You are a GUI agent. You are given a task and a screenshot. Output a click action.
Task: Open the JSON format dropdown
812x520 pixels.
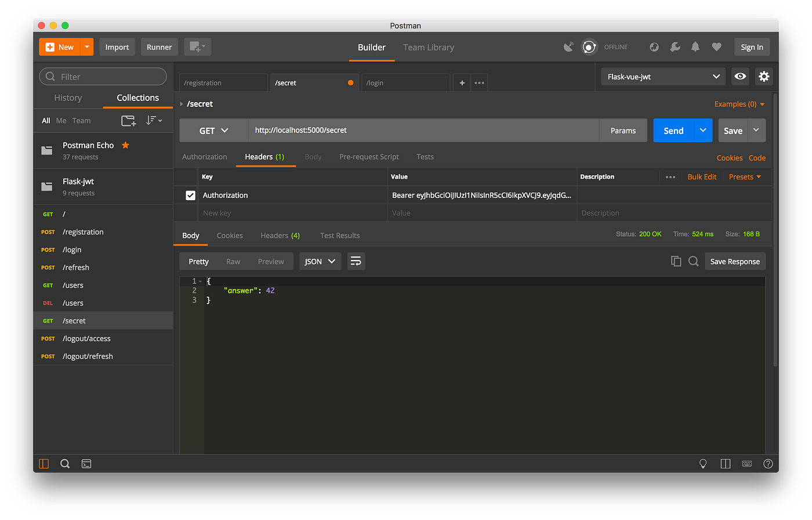tap(320, 261)
